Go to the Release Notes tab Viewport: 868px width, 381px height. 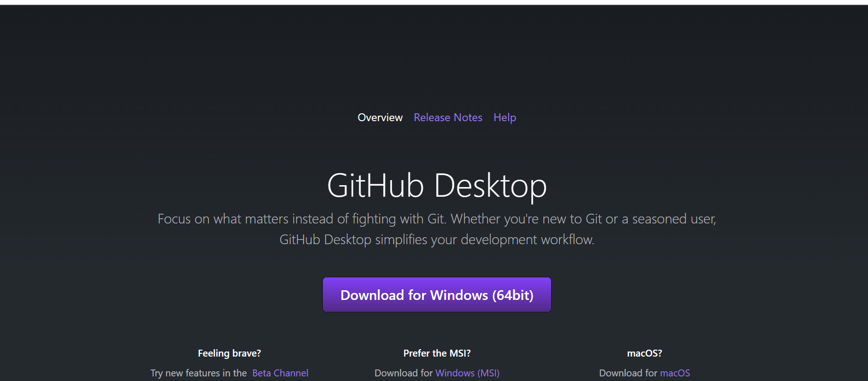tap(448, 117)
